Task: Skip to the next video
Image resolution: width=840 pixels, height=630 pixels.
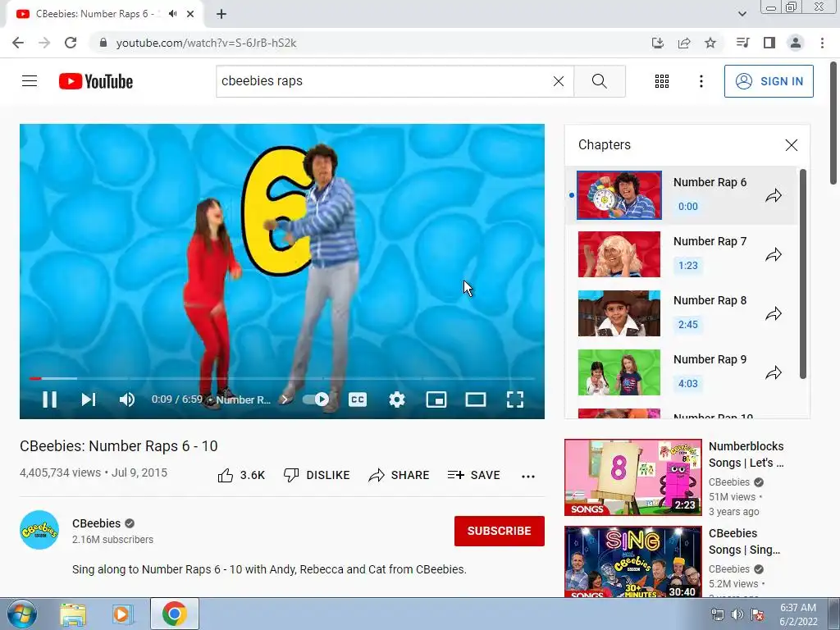Action: pyautogui.click(x=89, y=399)
